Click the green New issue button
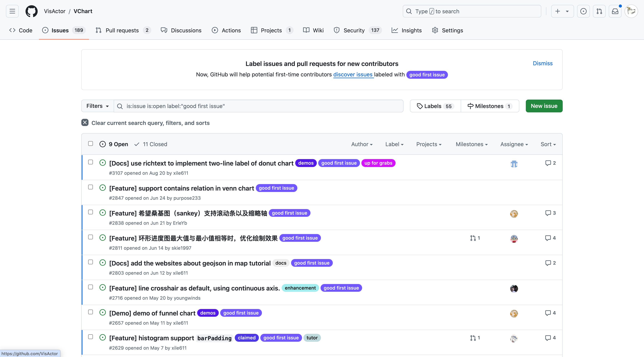The height and width of the screenshot is (357, 644). [x=544, y=106]
